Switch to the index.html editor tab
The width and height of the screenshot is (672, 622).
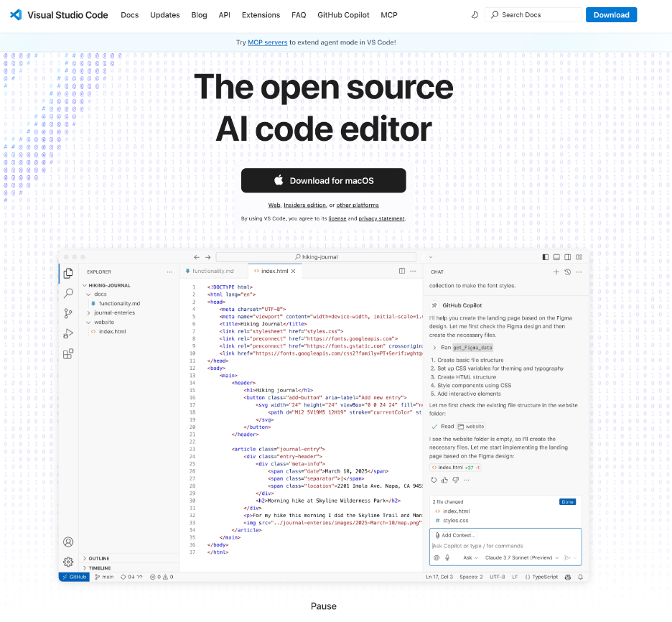(x=274, y=271)
